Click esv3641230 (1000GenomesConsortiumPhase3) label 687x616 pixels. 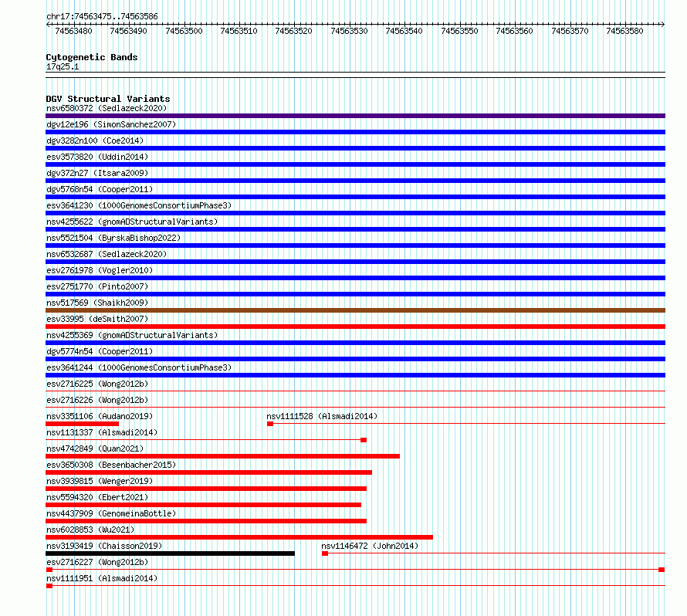click(139, 205)
